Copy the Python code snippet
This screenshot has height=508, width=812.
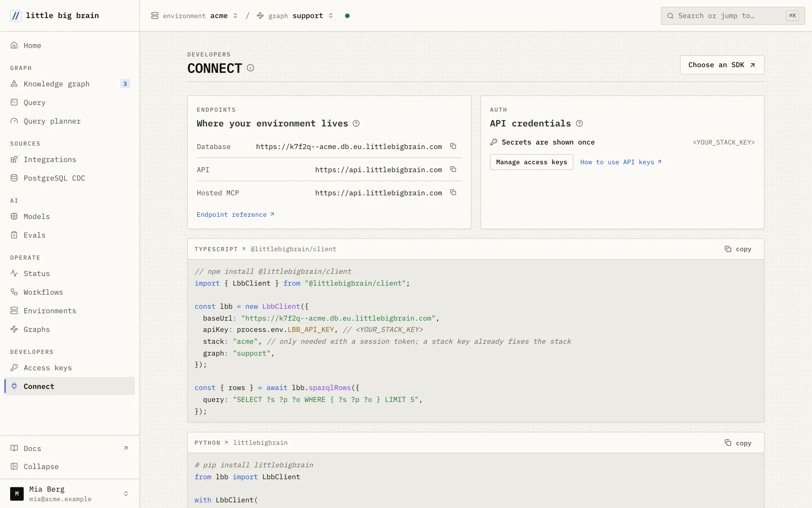(738, 443)
